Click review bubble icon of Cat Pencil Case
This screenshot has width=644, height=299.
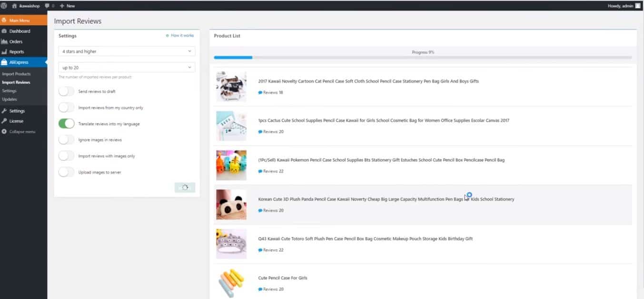tap(260, 92)
